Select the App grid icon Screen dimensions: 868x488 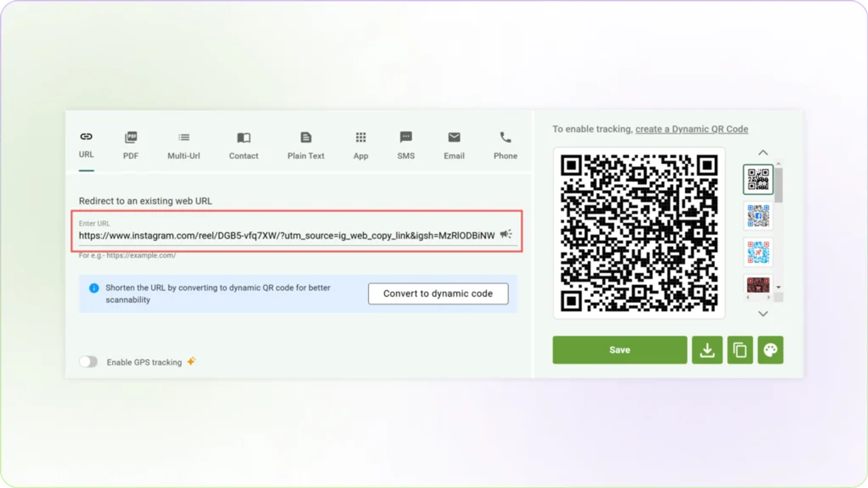(361, 137)
